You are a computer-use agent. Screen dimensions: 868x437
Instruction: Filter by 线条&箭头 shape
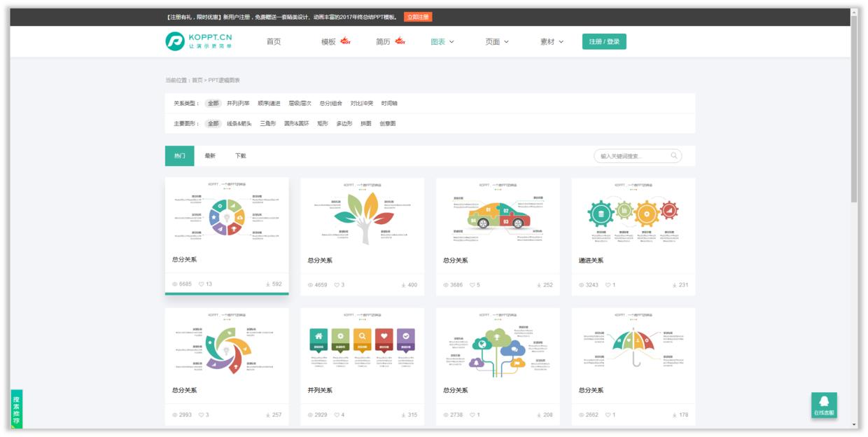239,123
